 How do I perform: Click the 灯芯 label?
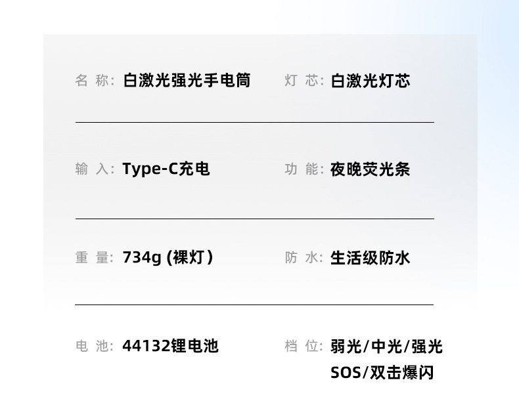(x=304, y=81)
